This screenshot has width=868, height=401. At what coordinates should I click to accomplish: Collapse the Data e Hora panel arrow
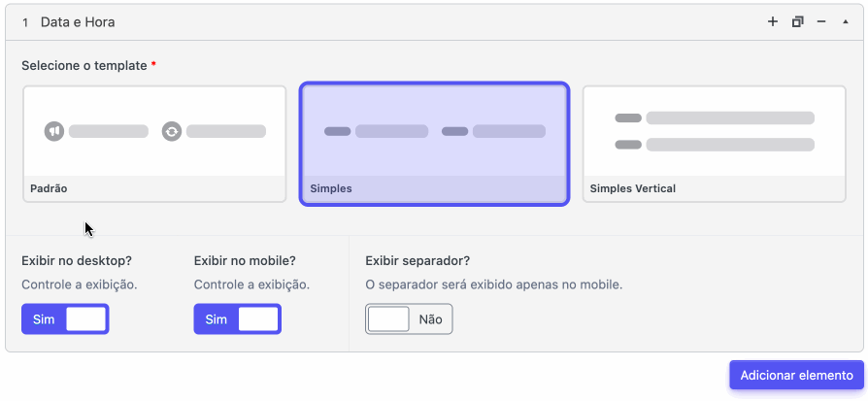point(846,22)
